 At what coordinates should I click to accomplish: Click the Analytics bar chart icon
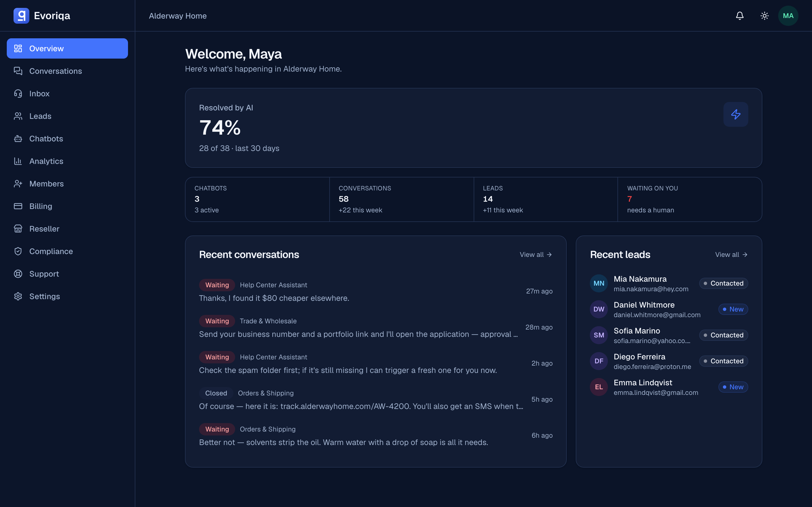(x=18, y=161)
